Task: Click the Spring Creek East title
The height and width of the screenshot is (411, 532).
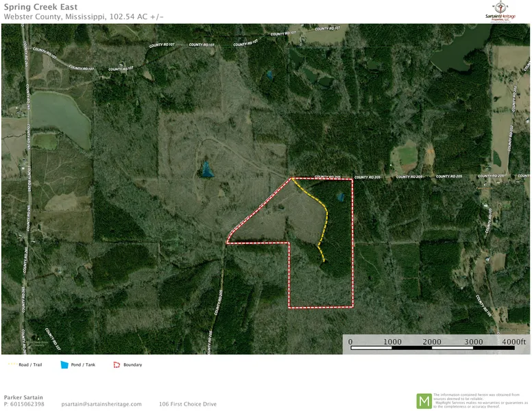Action: coord(40,8)
